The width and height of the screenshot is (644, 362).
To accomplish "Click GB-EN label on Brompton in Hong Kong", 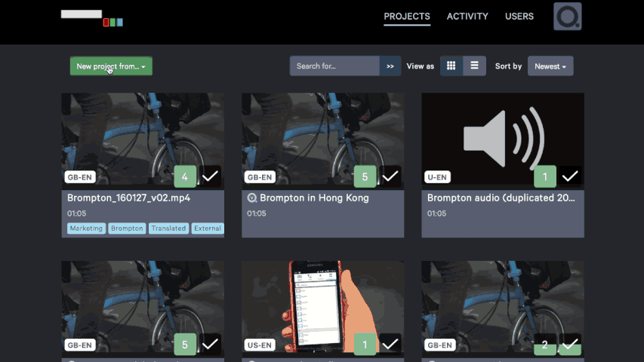I will (260, 177).
